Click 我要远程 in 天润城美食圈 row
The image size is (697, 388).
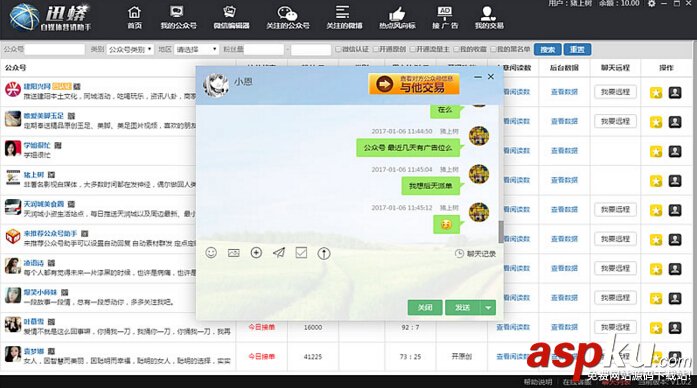615,209
